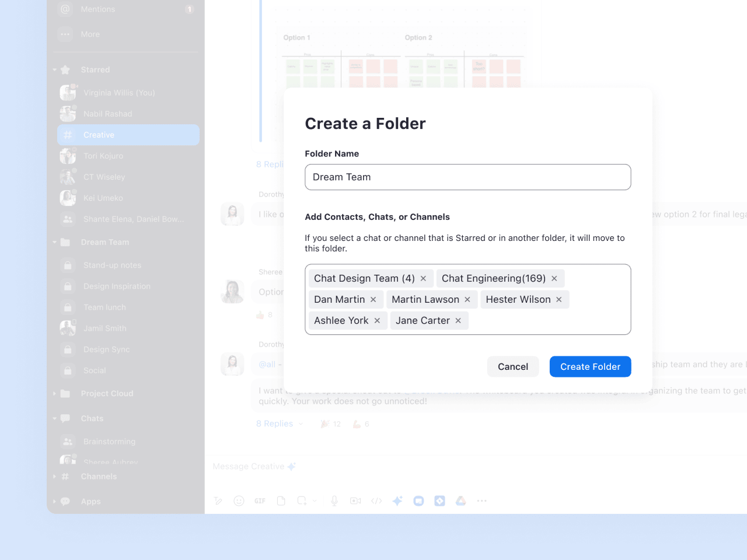Remove Jane Carter from selection

click(458, 321)
